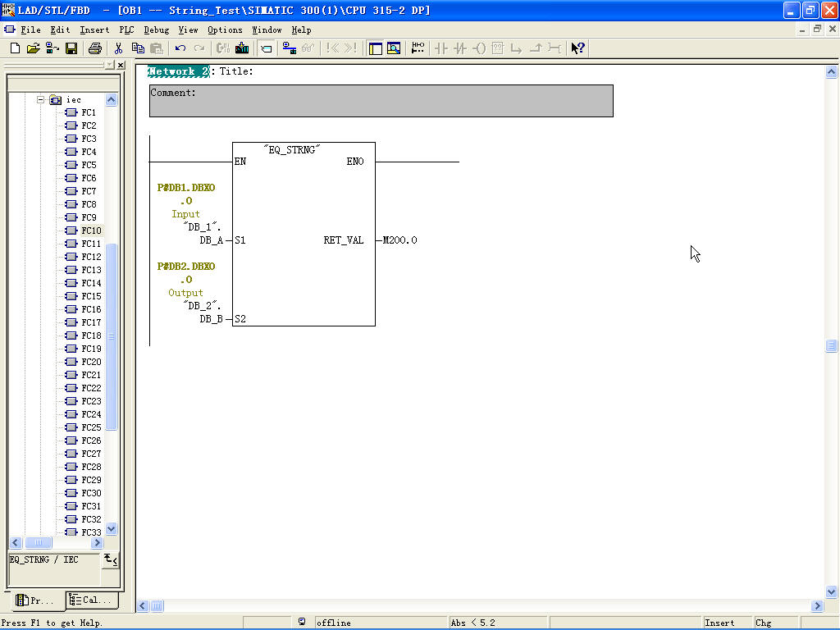The image size is (840, 630).
Task: Insert an empty box element
Action: (x=498, y=48)
